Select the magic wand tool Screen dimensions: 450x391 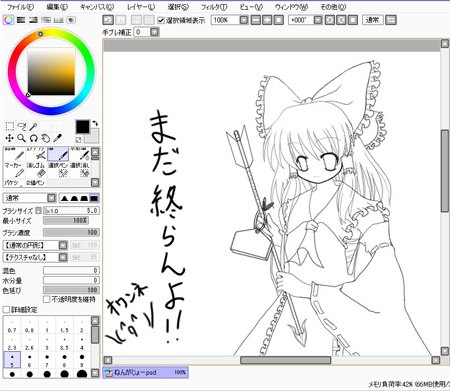(33, 126)
